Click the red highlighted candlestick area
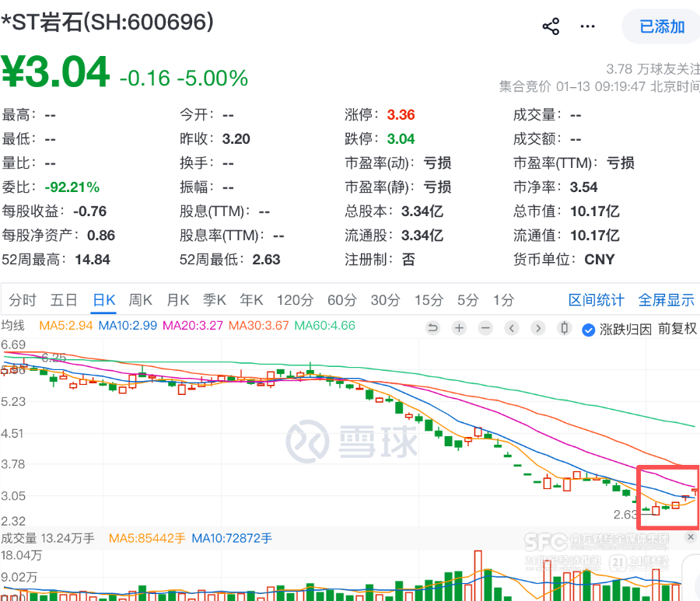Screen dimensions: 700x601 pyautogui.click(x=667, y=497)
